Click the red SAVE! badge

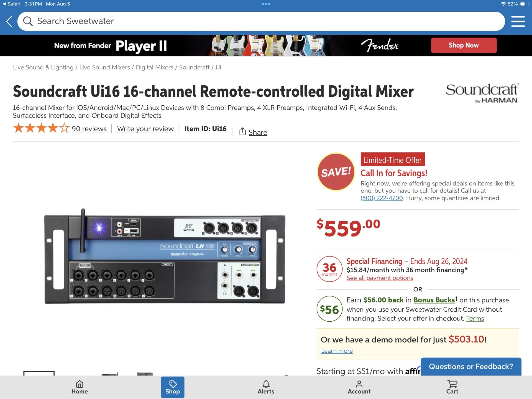coord(336,172)
